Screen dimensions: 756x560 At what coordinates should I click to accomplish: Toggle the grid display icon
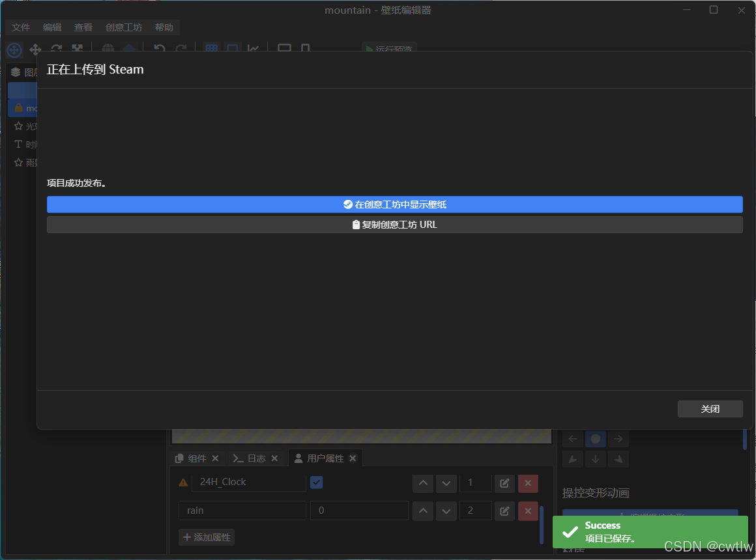[211, 48]
